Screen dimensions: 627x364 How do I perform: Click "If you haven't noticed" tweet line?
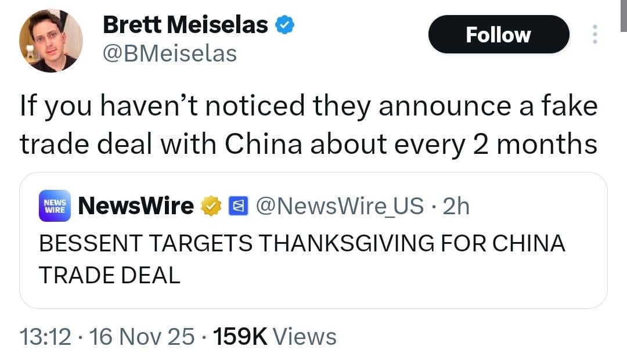click(x=308, y=107)
